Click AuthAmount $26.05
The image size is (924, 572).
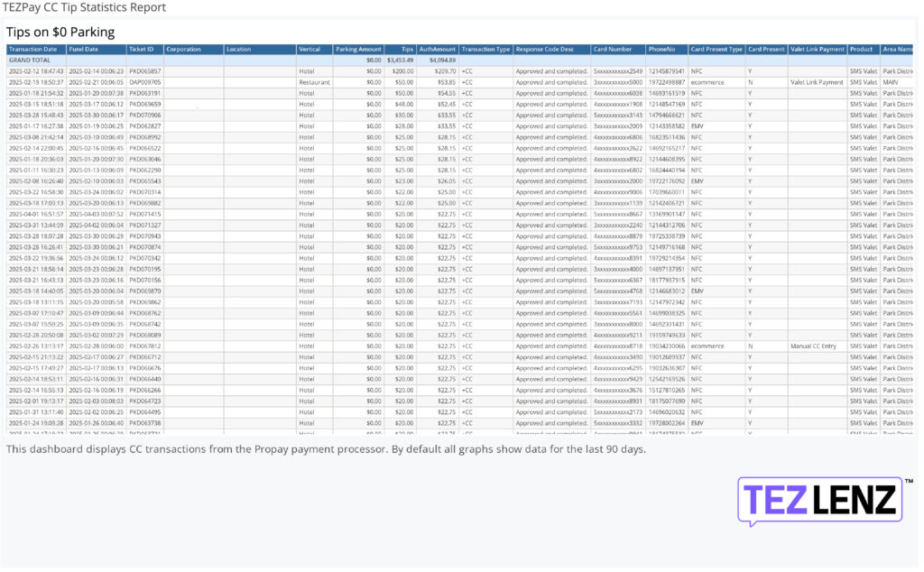tap(448, 181)
